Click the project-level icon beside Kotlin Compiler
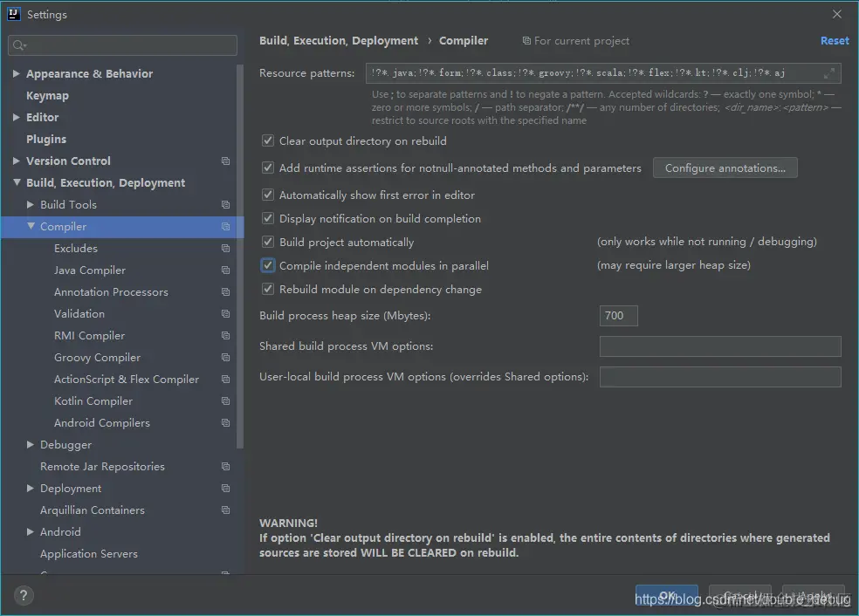Viewport: 859px width, 616px height. [x=225, y=401]
